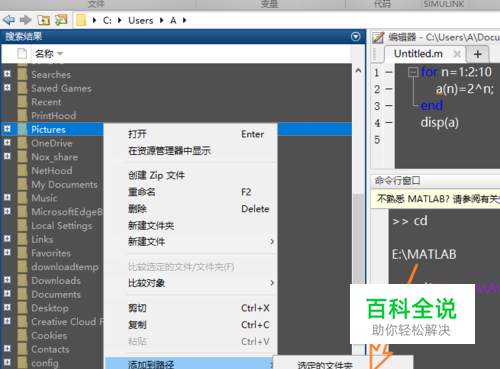Expand the Contacts folder
This screenshot has height=369, width=500.
[7, 348]
